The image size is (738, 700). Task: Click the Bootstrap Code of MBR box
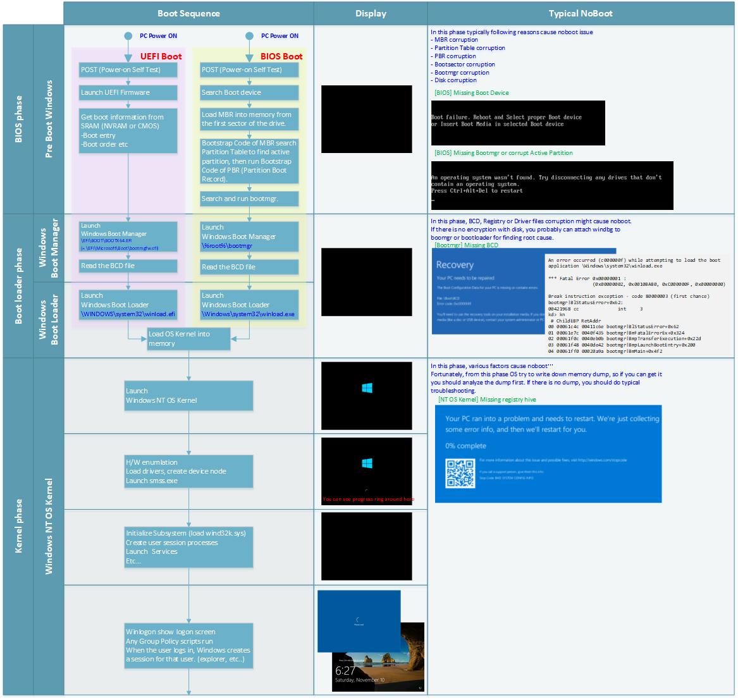click(x=249, y=161)
